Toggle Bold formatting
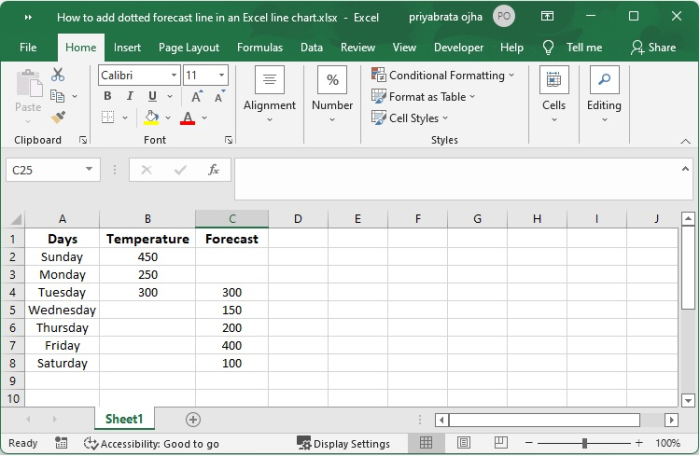This screenshot has height=456, width=700. tap(108, 96)
